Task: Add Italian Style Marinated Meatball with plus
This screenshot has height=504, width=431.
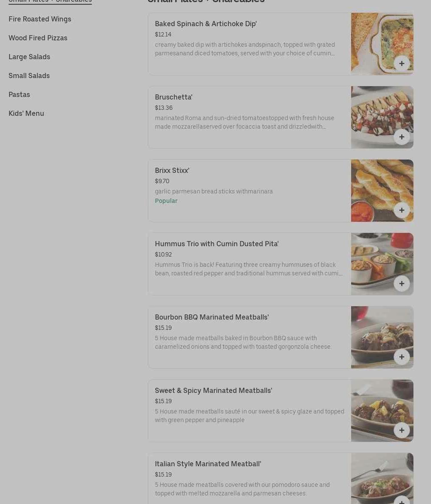Action: tap(401, 501)
